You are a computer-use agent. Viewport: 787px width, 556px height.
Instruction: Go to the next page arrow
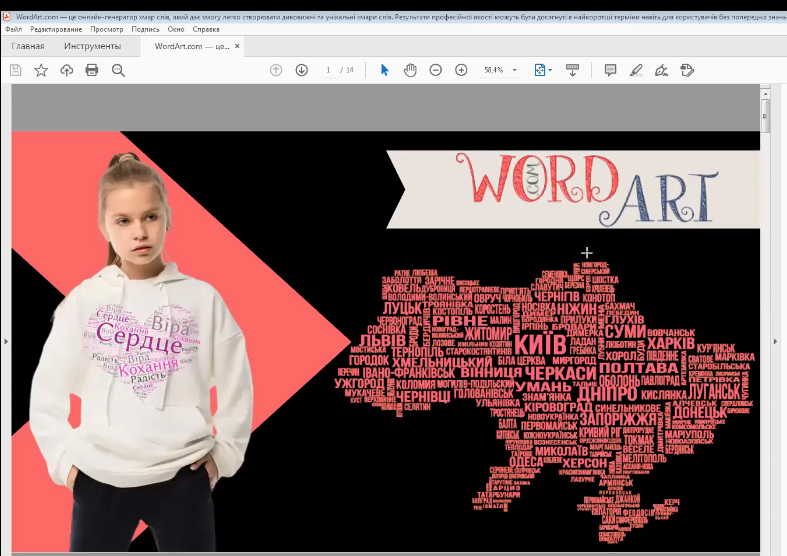pos(301,70)
